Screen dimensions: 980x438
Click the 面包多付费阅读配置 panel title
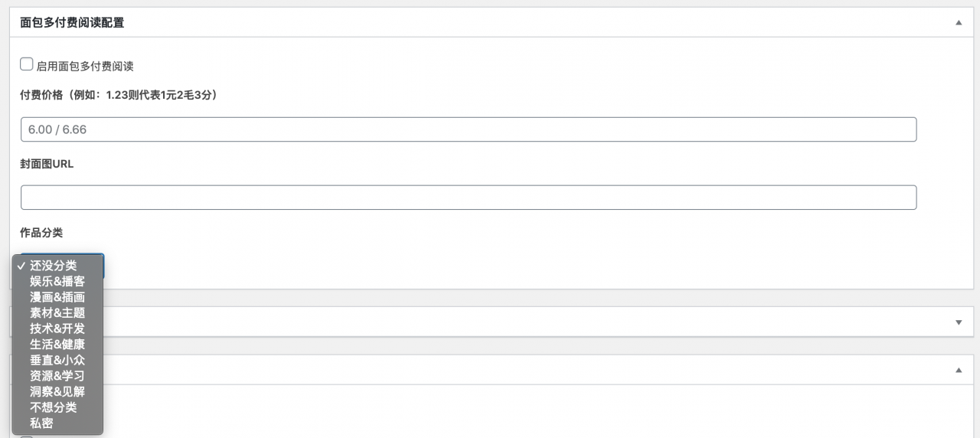click(72, 23)
